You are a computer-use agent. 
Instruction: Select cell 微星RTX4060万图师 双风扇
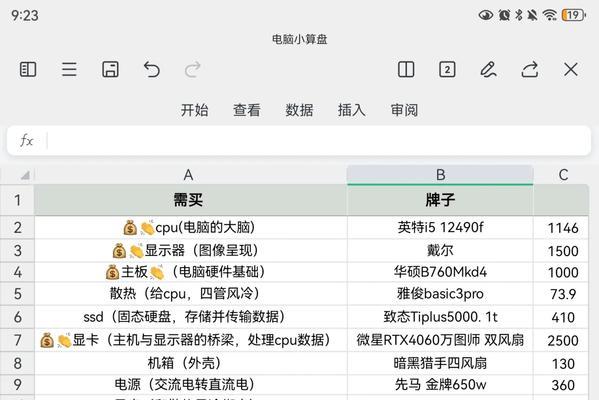(440, 340)
